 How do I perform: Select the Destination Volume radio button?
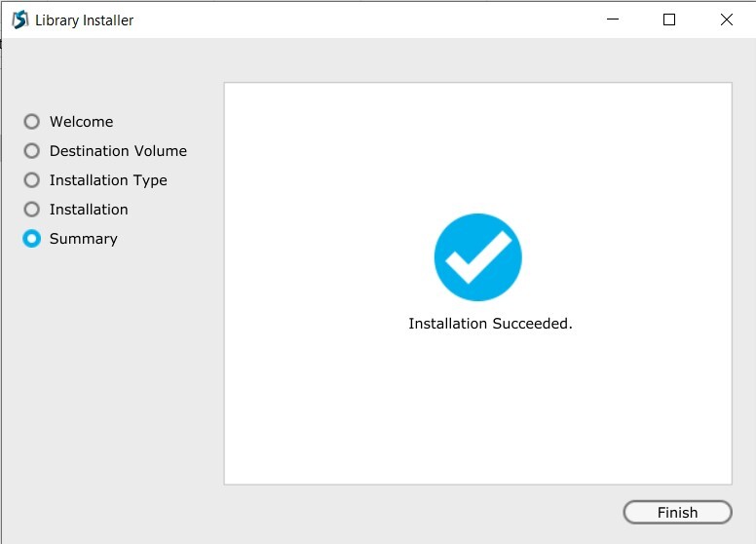32,151
